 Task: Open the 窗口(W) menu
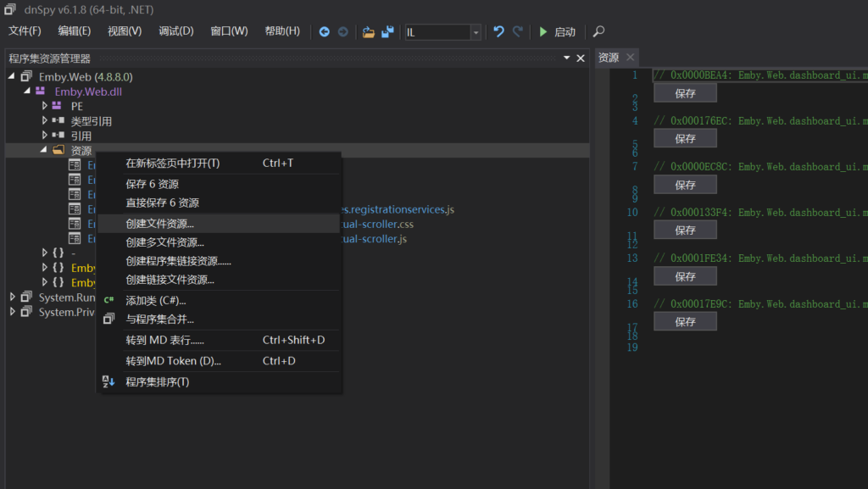(x=229, y=31)
